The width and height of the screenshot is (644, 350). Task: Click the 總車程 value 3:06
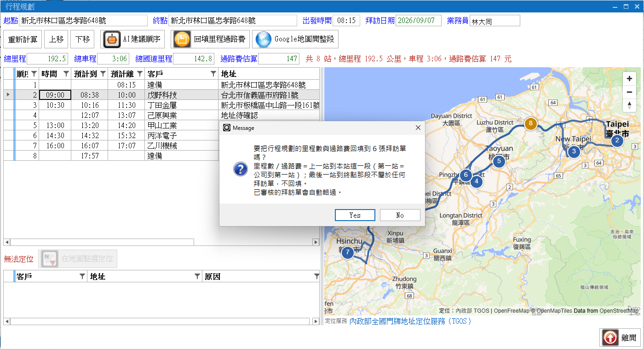point(113,59)
